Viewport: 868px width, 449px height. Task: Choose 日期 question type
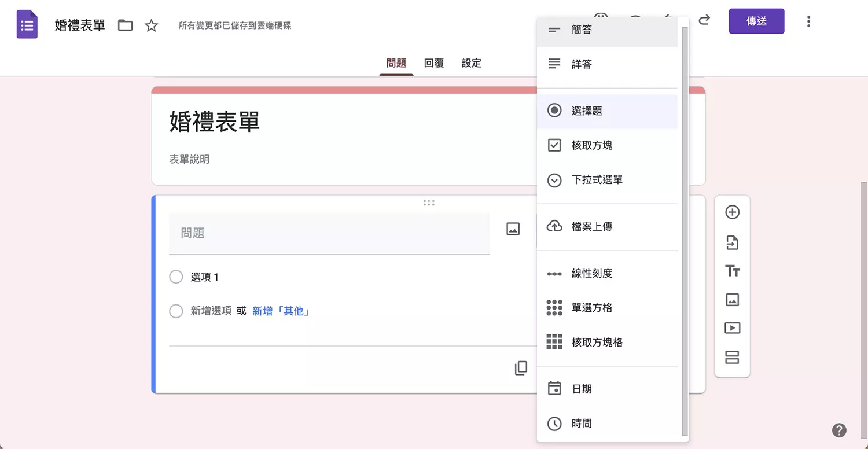607,389
